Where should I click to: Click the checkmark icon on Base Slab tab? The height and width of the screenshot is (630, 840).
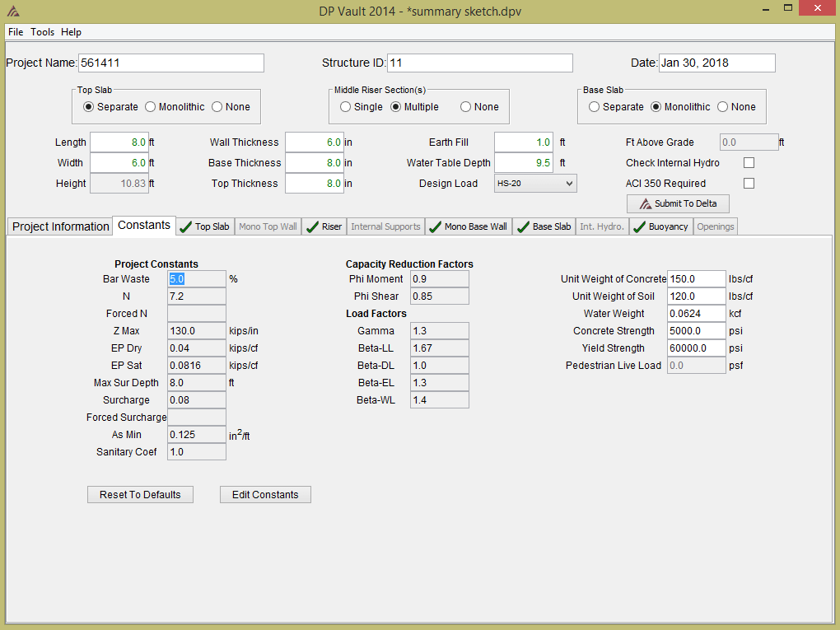523,227
